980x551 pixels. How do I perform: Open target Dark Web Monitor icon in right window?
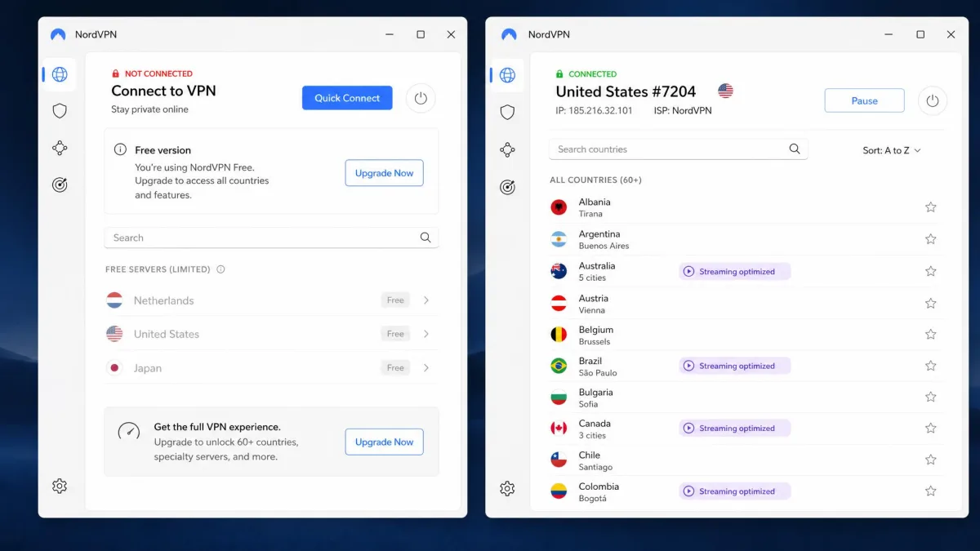507,187
